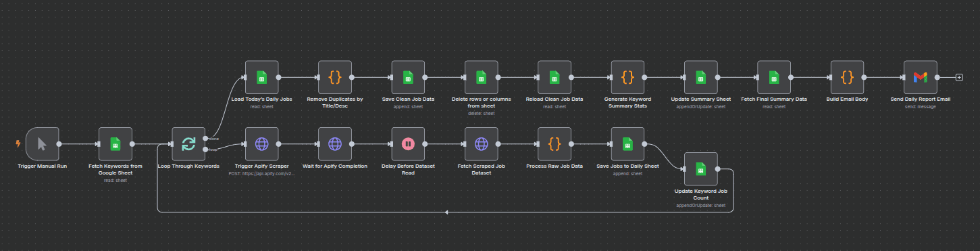980x251 pixels.
Task: Open the Trigger Apify Scraper HTTP node
Action: point(261,143)
